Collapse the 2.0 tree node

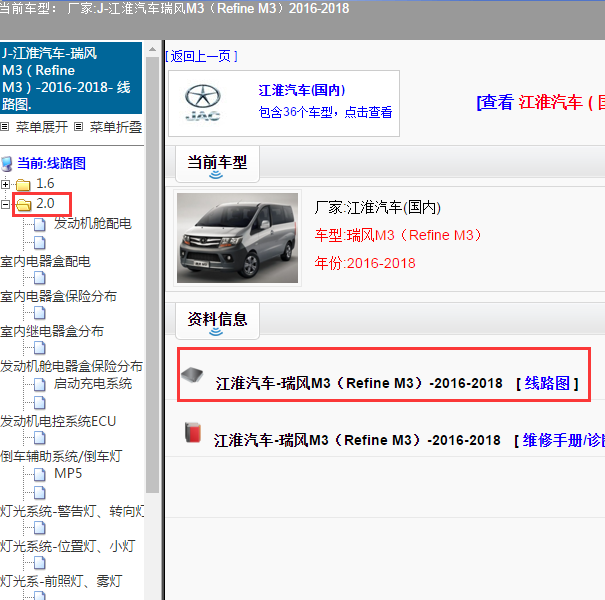click(6, 205)
